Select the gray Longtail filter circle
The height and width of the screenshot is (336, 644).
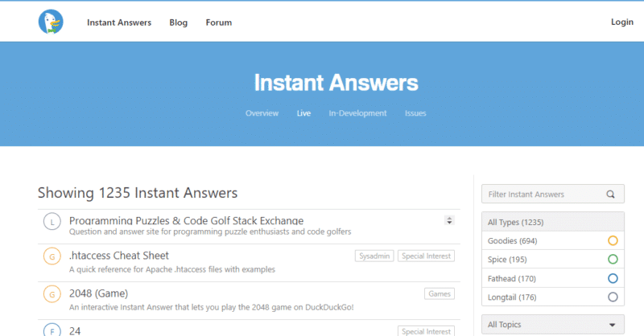[x=613, y=297]
